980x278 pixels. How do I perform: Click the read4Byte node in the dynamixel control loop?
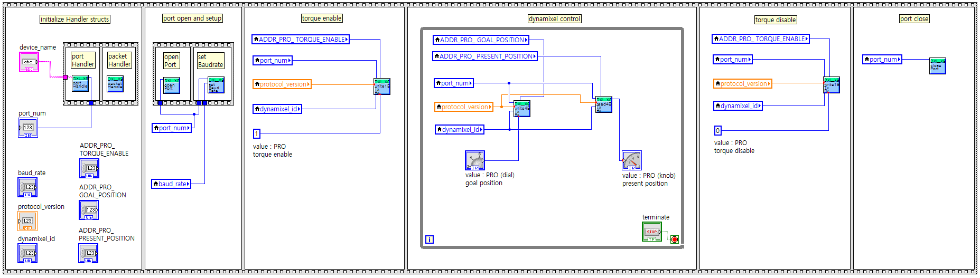[604, 104]
